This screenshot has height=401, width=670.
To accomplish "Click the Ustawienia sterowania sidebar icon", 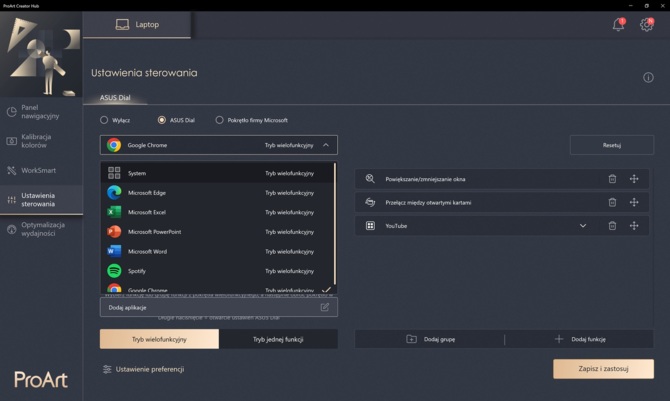I will pos(12,200).
